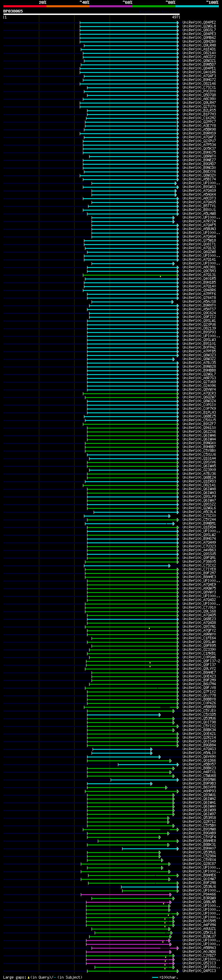222x980 pixels.
Task: Select hit label UniRef100_Q5ZIC3
Action: (x=199, y=963)
